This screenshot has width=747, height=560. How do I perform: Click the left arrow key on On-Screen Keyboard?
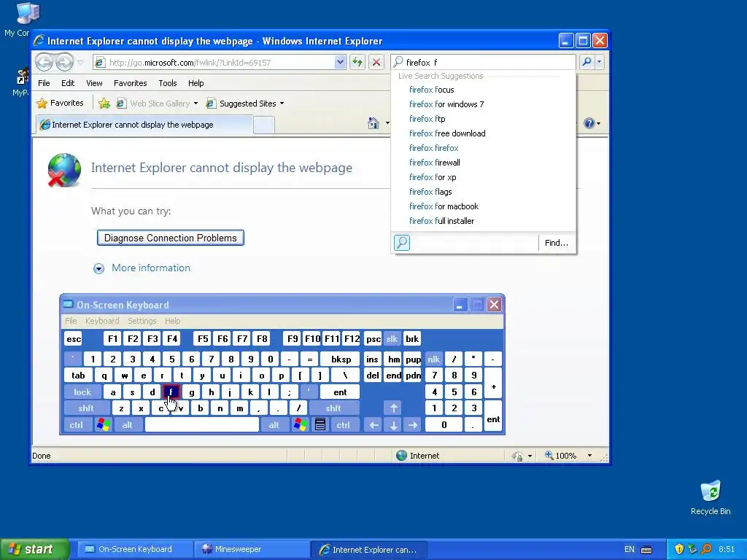tap(374, 425)
